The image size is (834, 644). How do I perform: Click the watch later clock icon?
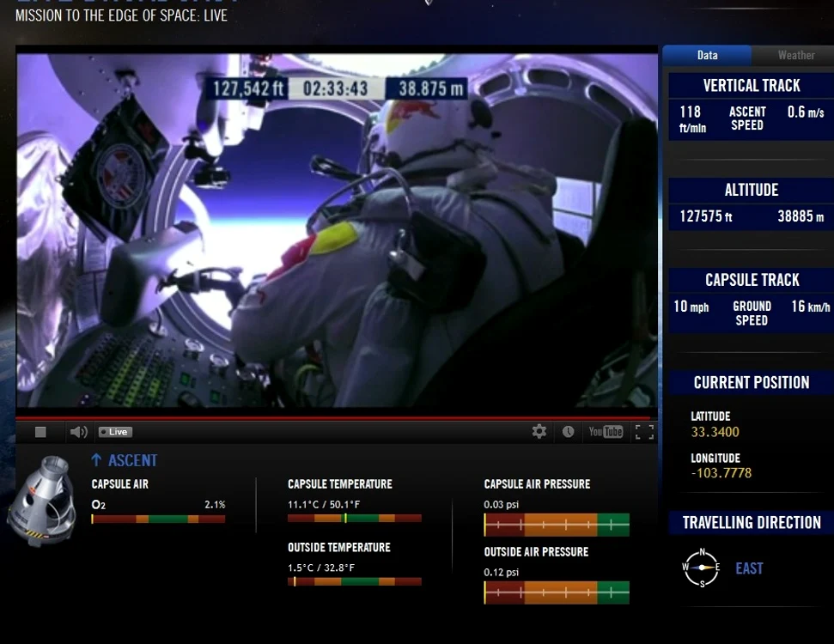(568, 431)
